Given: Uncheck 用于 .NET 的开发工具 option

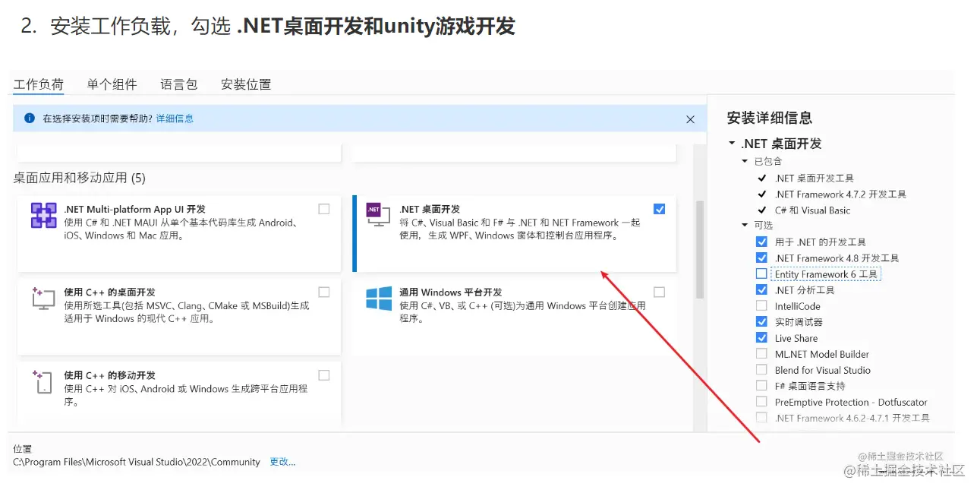Looking at the screenshot, I should click(761, 242).
